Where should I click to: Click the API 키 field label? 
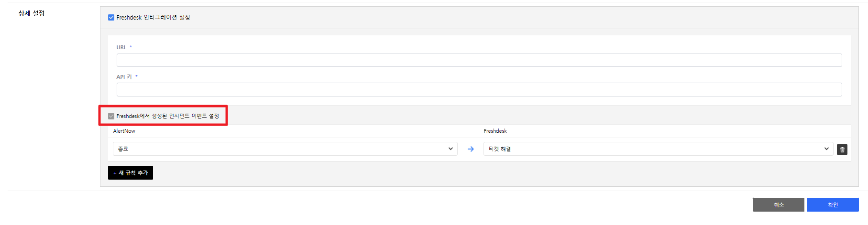(124, 77)
